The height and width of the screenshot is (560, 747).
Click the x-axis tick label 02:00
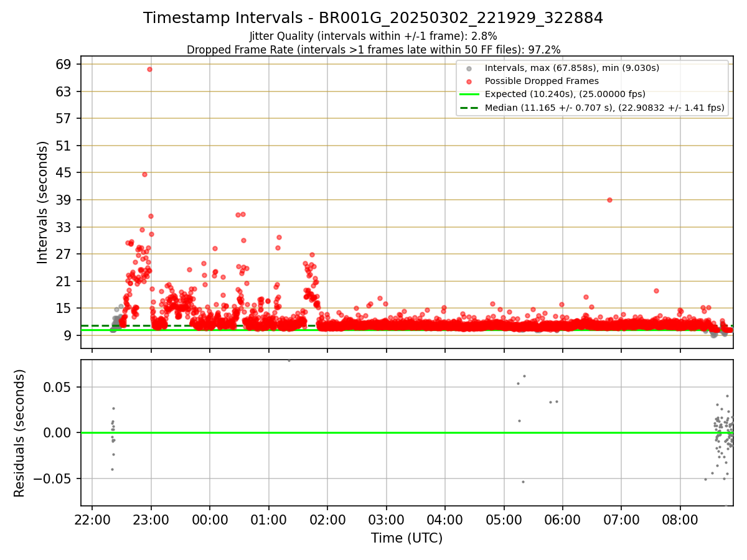(327, 519)
